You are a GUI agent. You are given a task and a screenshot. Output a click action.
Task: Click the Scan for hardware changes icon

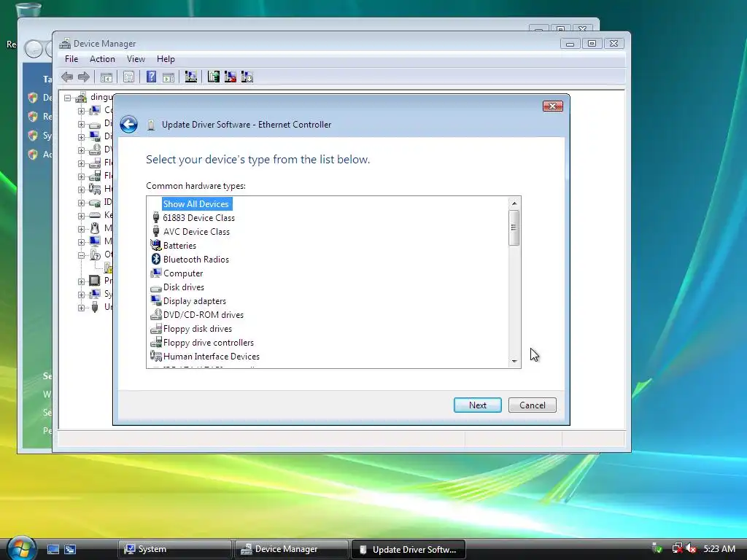pos(191,77)
